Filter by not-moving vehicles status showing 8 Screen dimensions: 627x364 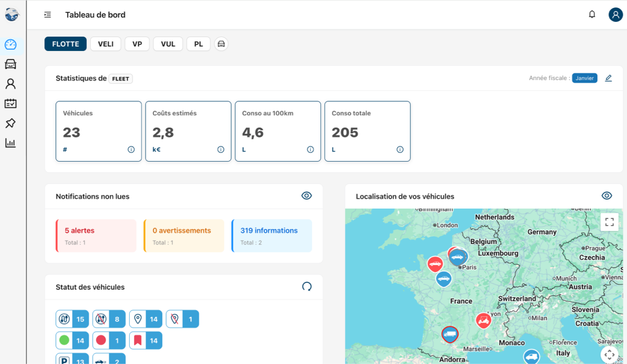point(109,319)
